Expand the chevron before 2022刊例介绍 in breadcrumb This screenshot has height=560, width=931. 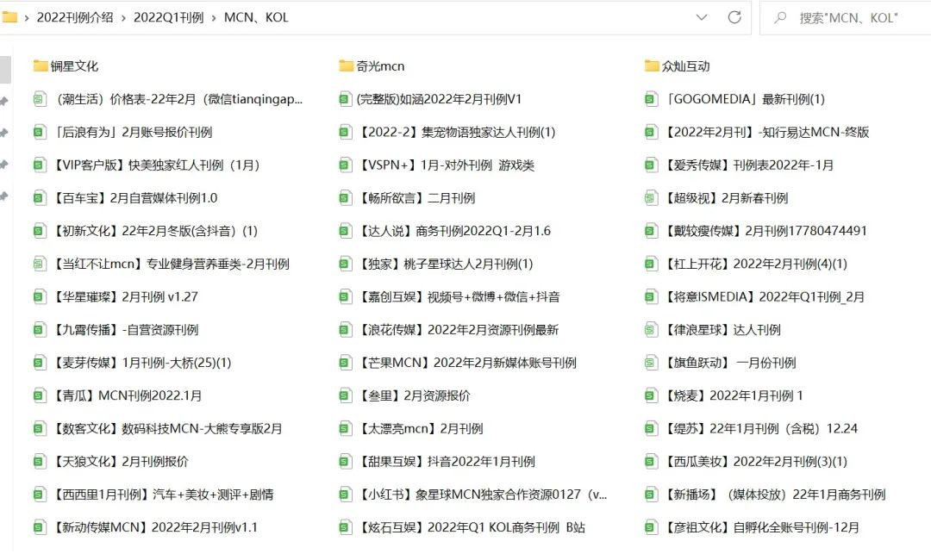point(27,18)
